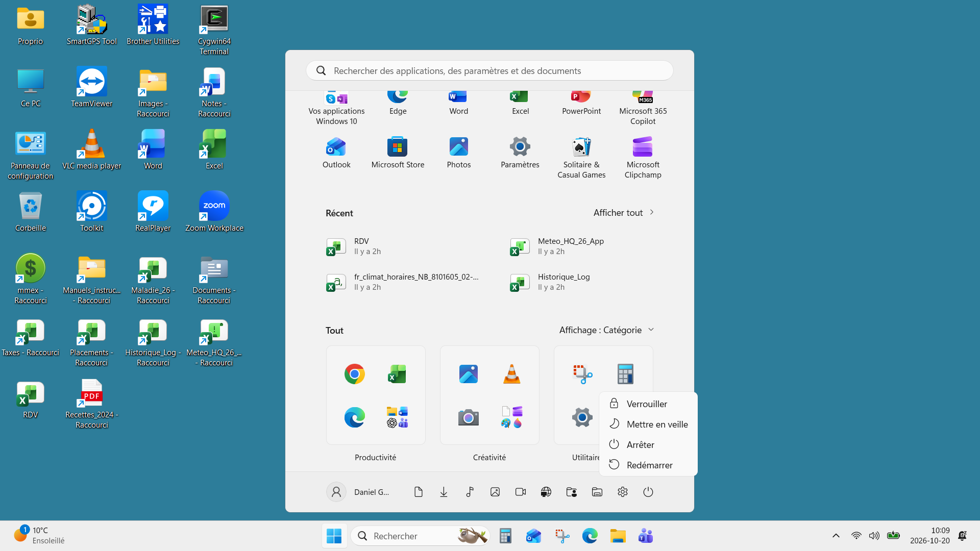Choose Mettre en veille option
Screen dimensions: 980x551
(x=648, y=424)
